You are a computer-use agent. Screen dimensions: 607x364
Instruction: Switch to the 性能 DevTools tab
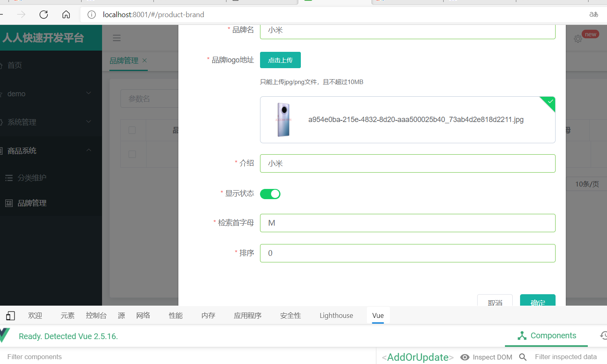[176, 315]
